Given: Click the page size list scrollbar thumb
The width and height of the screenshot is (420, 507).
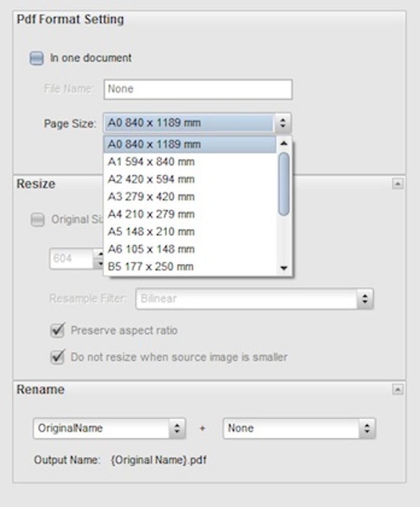Looking at the screenshot, I should point(284,184).
